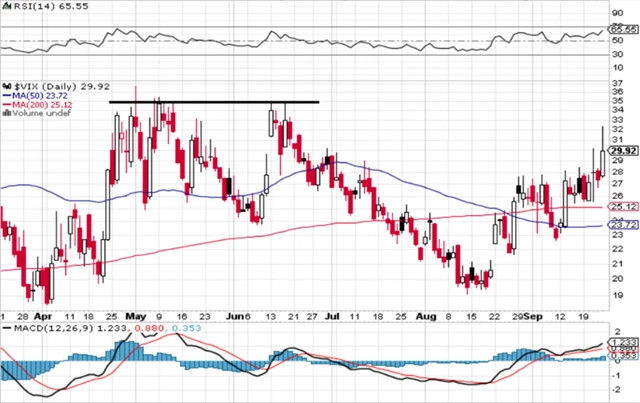Click the 1.233 MACD value tag

point(622,342)
